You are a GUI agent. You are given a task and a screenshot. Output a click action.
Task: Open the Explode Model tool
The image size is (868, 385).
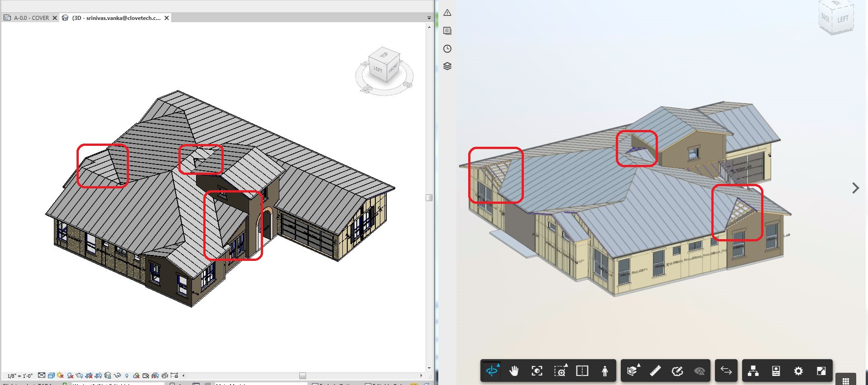tap(633, 371)
